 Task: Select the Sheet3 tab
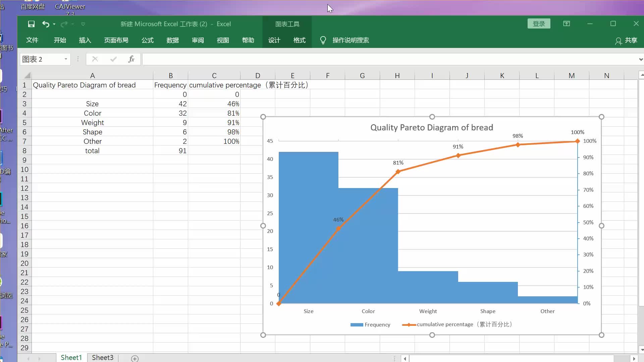pyautogui.click(x=103, y=357)
